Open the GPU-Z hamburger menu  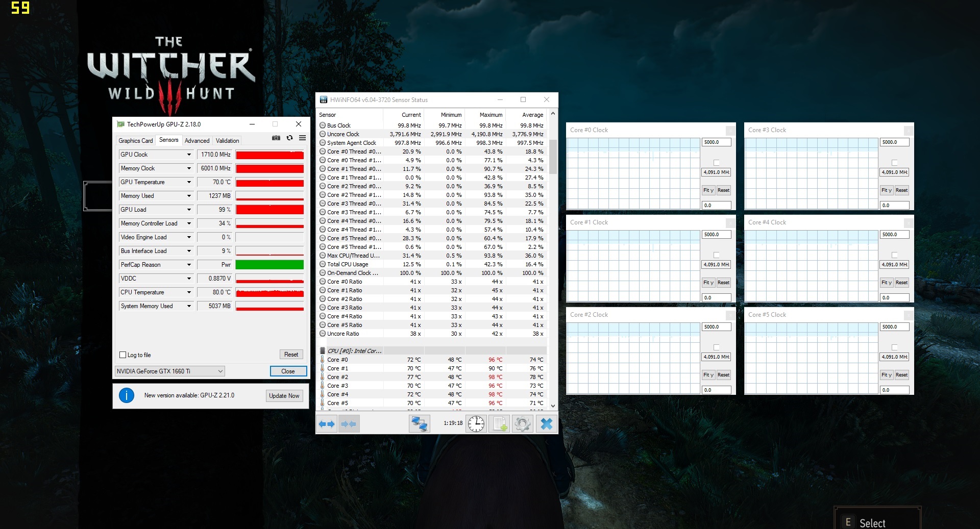[302, 138]
